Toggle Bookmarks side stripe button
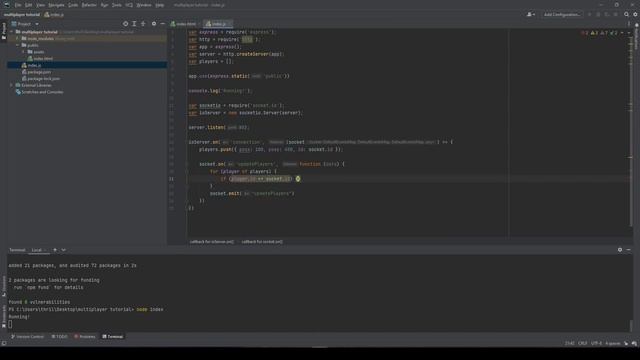This screenshot has width=640, height=360. point(4,316)
